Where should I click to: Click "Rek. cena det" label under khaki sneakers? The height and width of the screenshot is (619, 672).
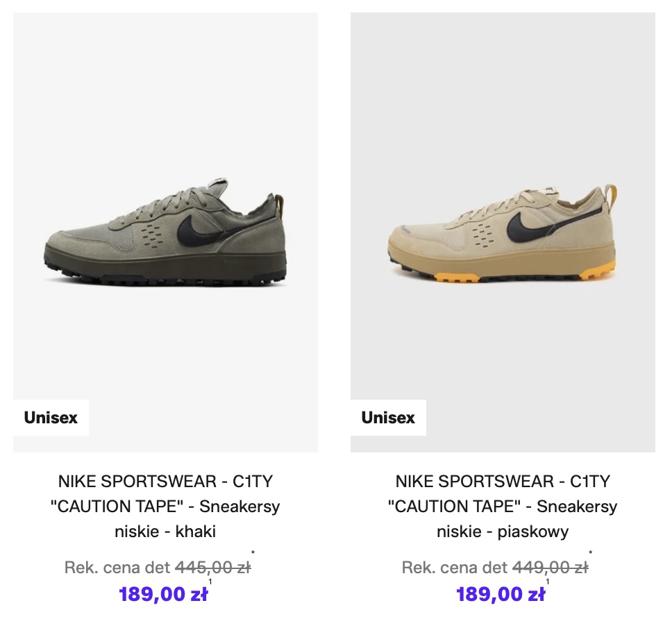[117, 568]
